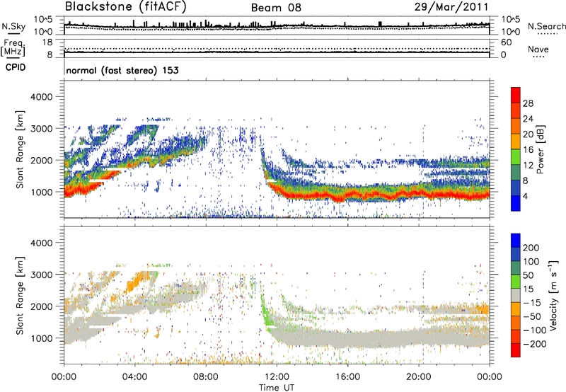Select the 'Beam 08' label
The height and width of the screenshot is (392, 566).
pyautogui.click(x=276, y=8)
